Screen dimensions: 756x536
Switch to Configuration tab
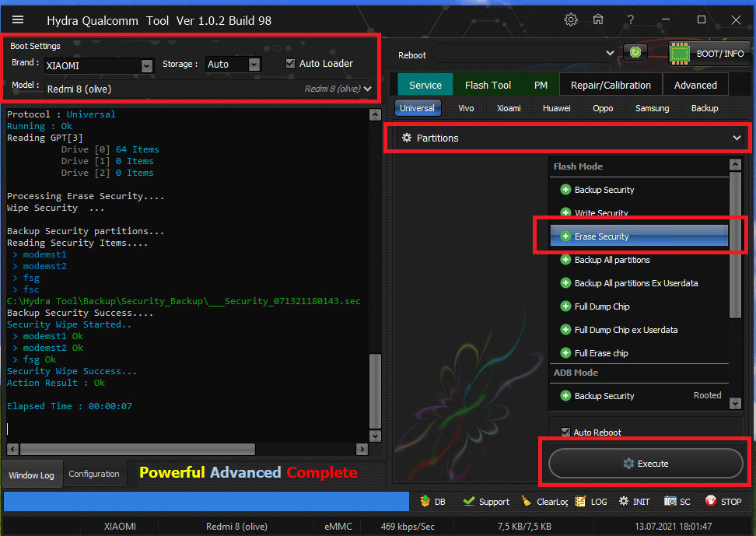(94, 474)
